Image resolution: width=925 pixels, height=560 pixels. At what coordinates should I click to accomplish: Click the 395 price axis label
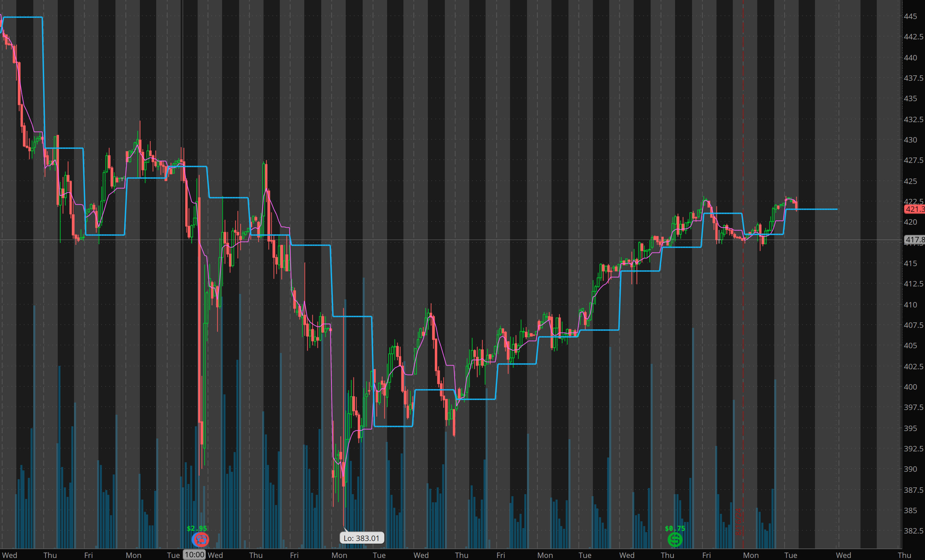pos(910,428)
